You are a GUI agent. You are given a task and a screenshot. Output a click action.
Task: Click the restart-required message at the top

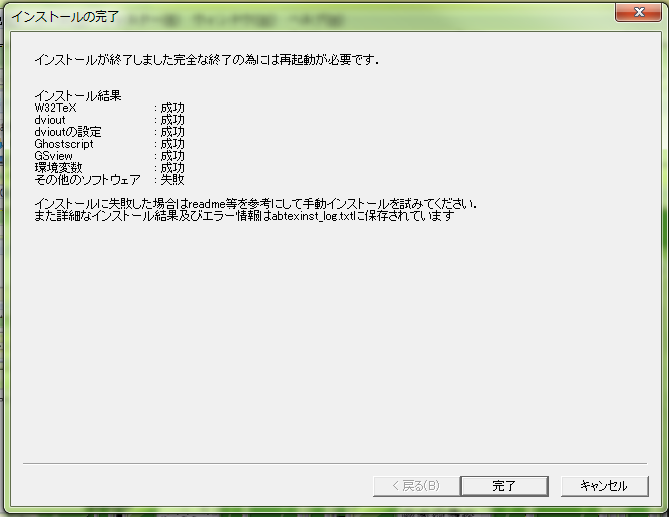click(x=207, y=60)
